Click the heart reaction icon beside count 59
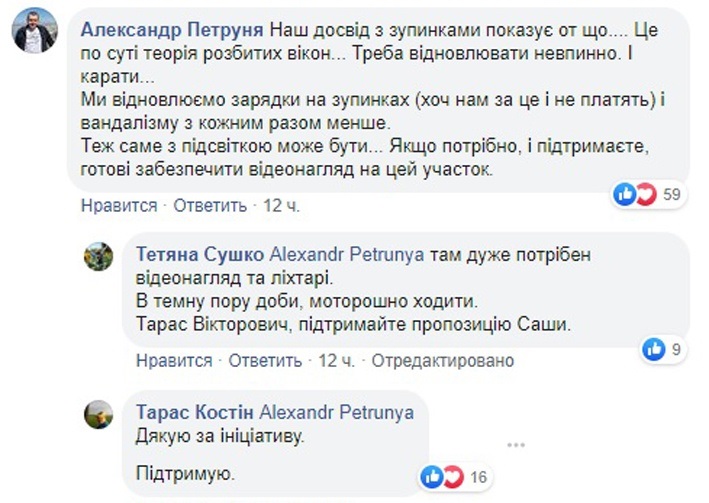The height and width of the screenshot is (503, 709). tap(645, 194)
